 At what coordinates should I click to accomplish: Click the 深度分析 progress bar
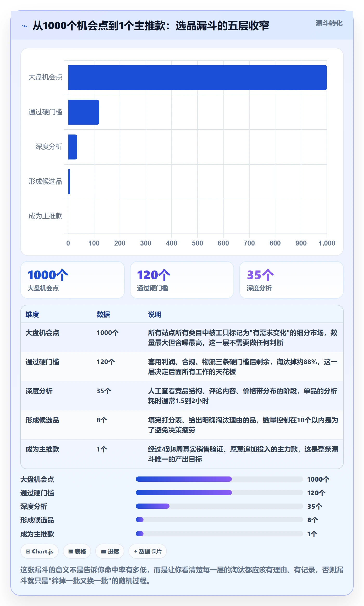(219, 506)
